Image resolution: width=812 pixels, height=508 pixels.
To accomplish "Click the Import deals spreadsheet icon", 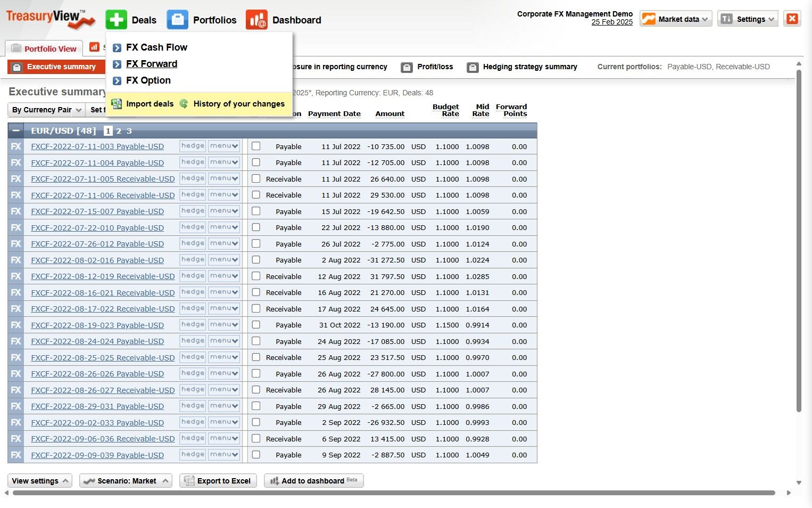I will pyautogui.click(x=117, y=104).
